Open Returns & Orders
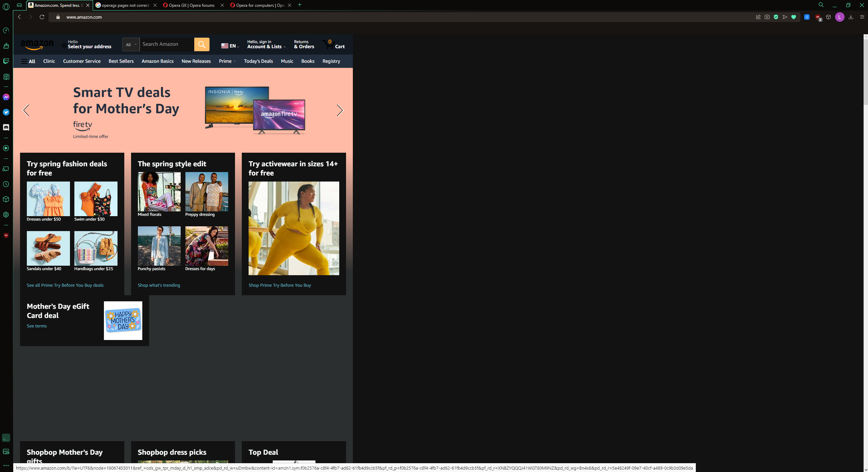 click(304, 44)
